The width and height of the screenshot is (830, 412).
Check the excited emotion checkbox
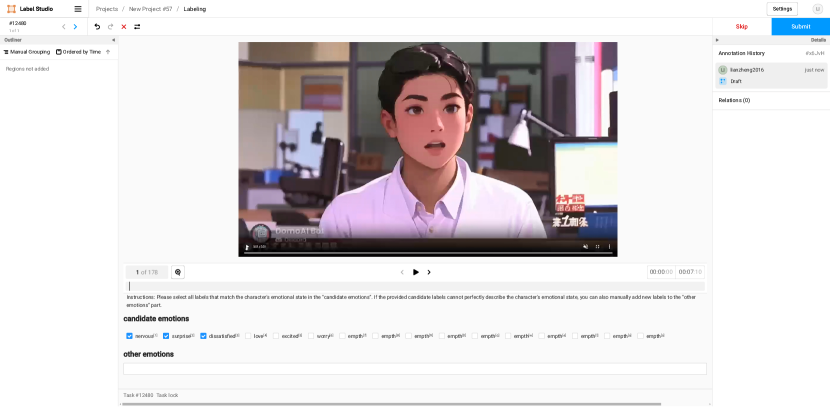(x=276, y=336)
